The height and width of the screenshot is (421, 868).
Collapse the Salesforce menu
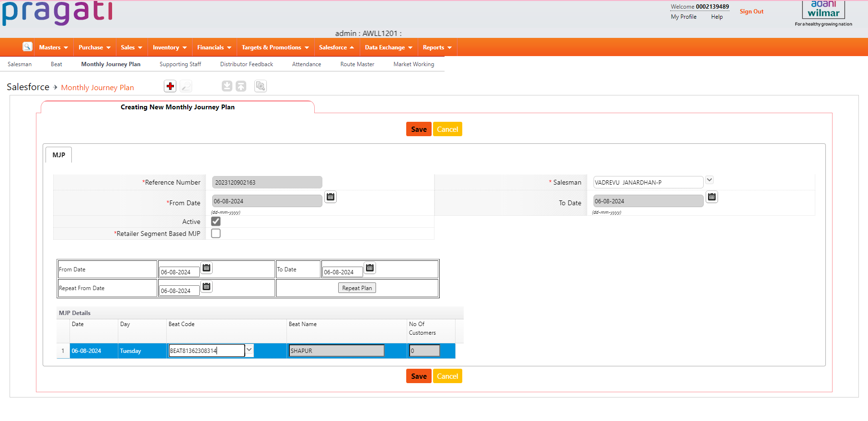pyautogui.click(x=336, y=47)
